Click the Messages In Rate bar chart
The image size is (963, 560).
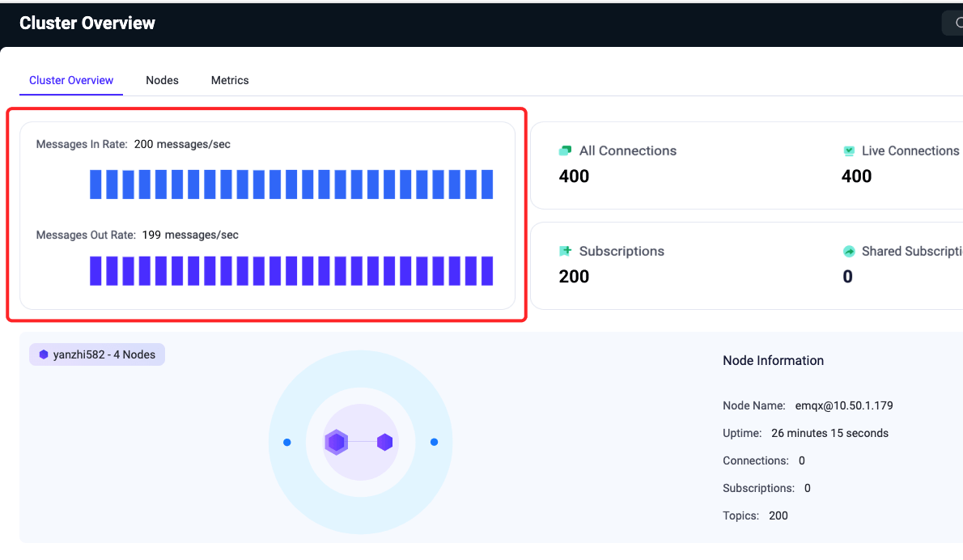coord(291,185)
